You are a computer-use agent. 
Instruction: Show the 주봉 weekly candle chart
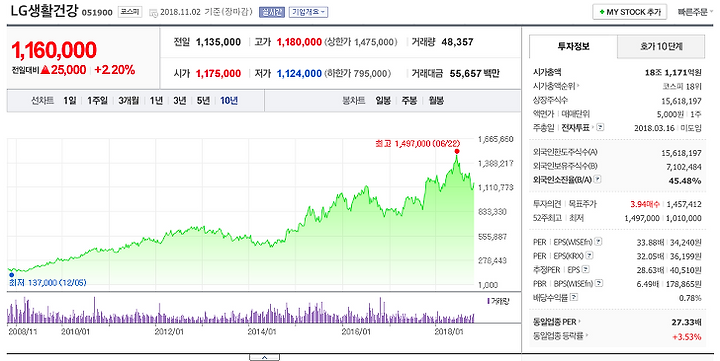409,101
